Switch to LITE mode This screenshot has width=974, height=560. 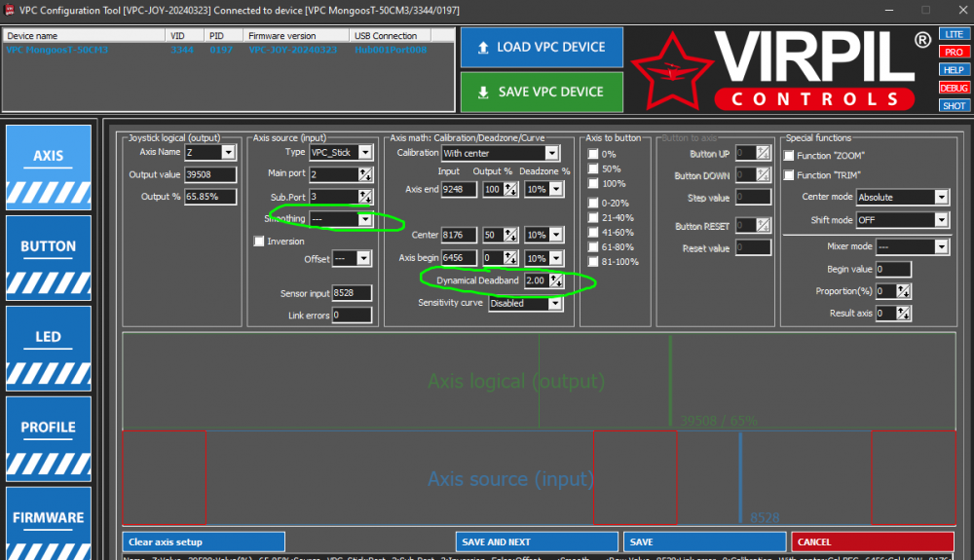(x=954, y=34)
